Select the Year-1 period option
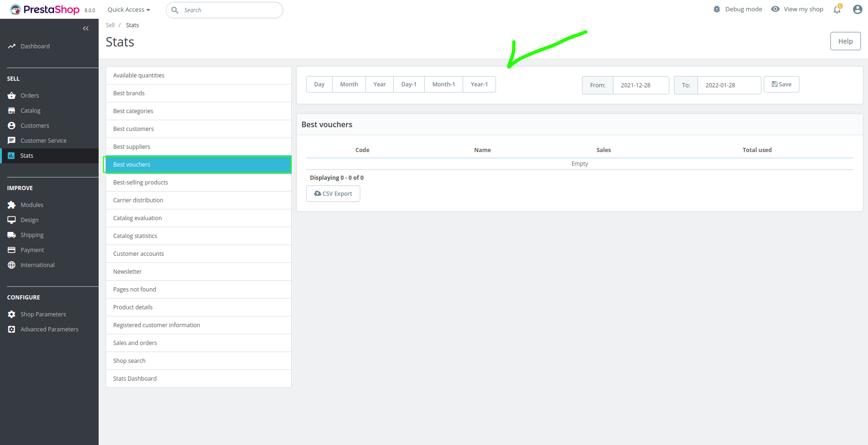868x445 pixels. click(x=479, y=84)
